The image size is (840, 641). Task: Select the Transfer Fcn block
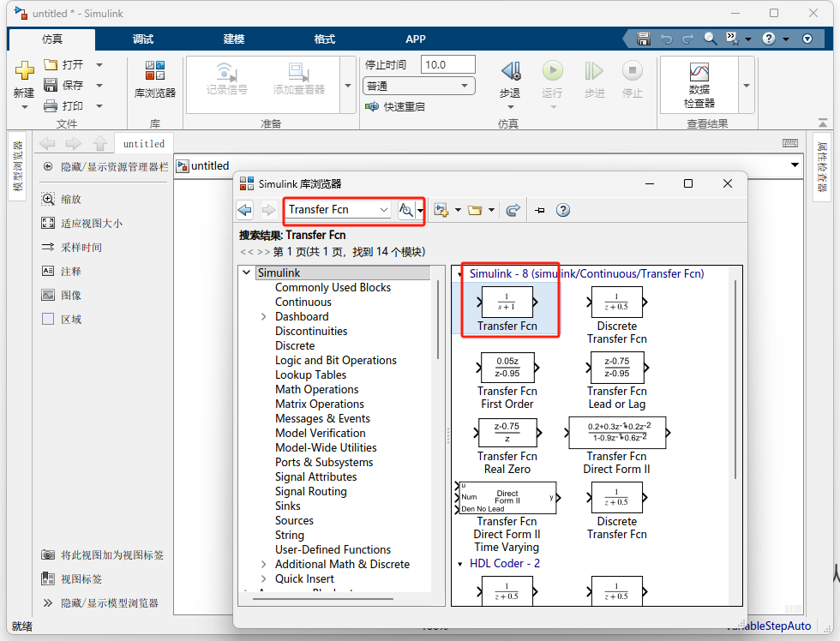tap(507, 309)
